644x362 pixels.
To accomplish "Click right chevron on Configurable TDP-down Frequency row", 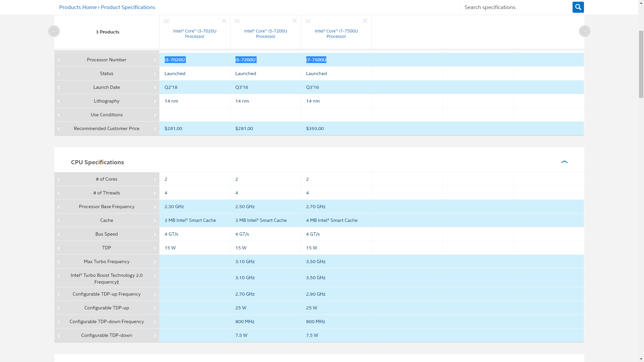I will [155, 322].
